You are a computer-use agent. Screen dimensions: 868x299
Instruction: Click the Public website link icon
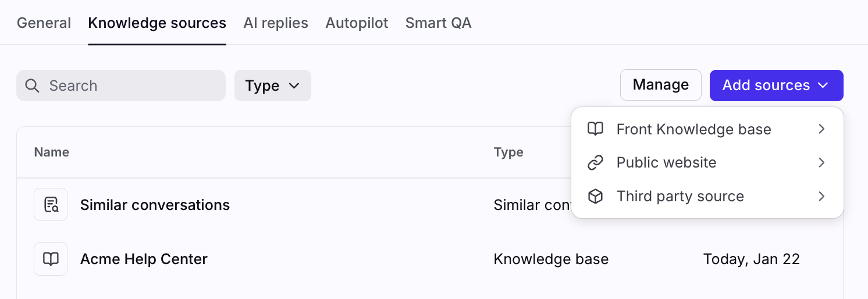tap(595, 163)
